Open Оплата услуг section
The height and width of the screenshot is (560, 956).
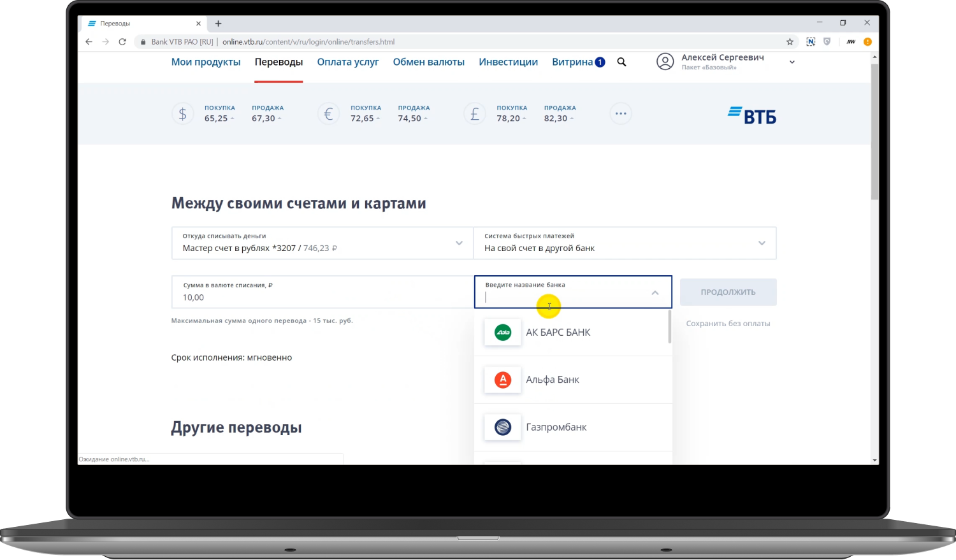(348, 62)
